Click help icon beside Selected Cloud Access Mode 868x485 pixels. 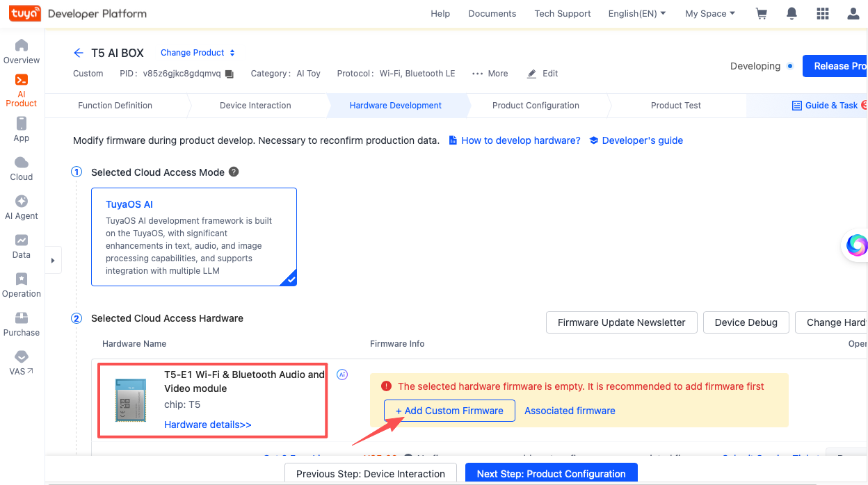click(234, 172)
